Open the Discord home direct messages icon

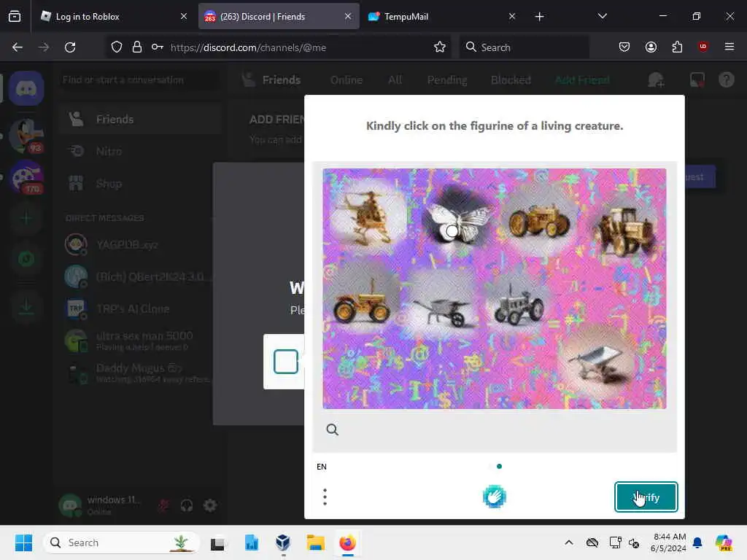(x=27, y=88)
